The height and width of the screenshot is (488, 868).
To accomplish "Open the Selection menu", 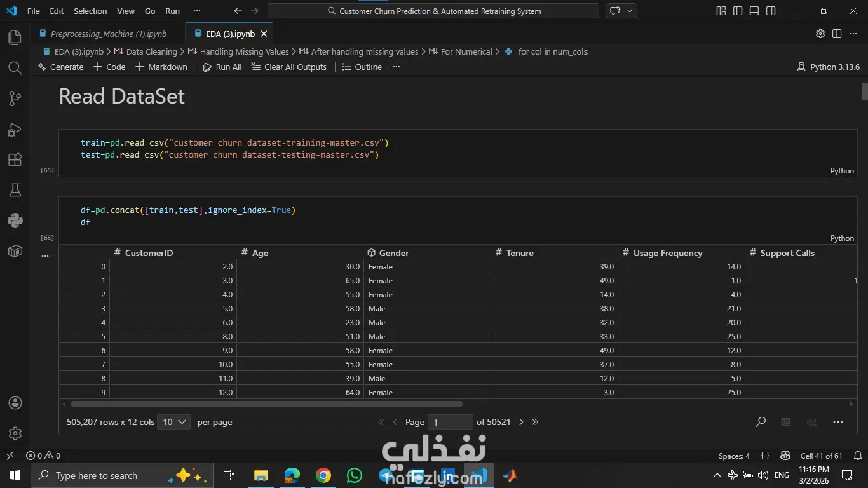I will tap(90, 11).
